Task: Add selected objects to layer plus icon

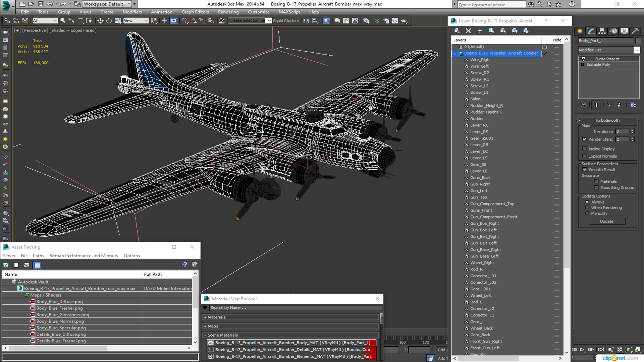Action: [480, 31]
